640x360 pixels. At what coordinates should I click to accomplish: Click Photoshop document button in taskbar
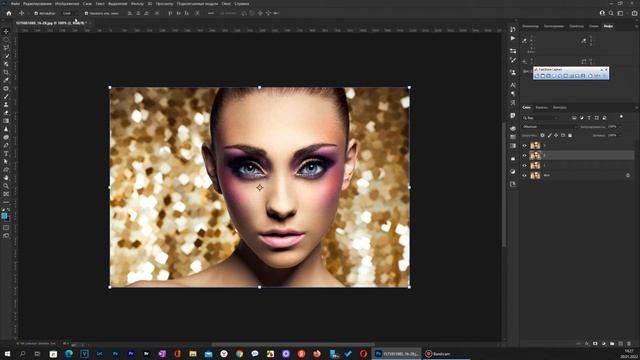click(x=397, y=353)
